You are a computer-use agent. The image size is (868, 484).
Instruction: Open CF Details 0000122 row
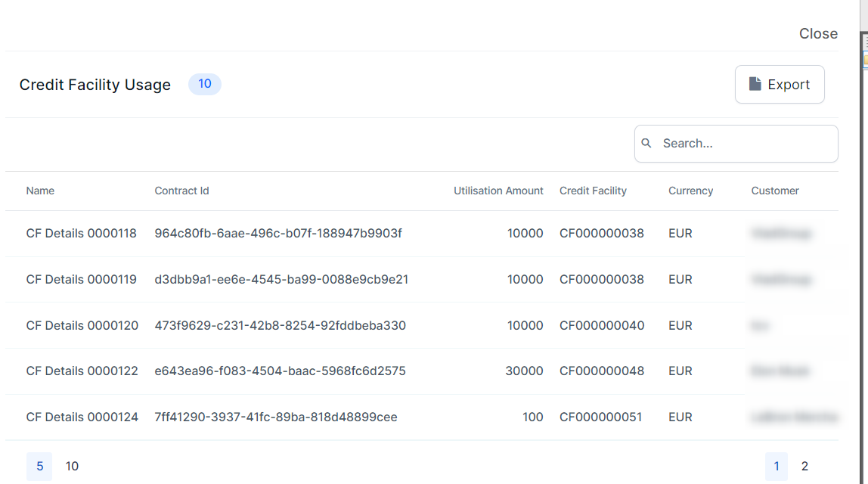pos(82,371)
